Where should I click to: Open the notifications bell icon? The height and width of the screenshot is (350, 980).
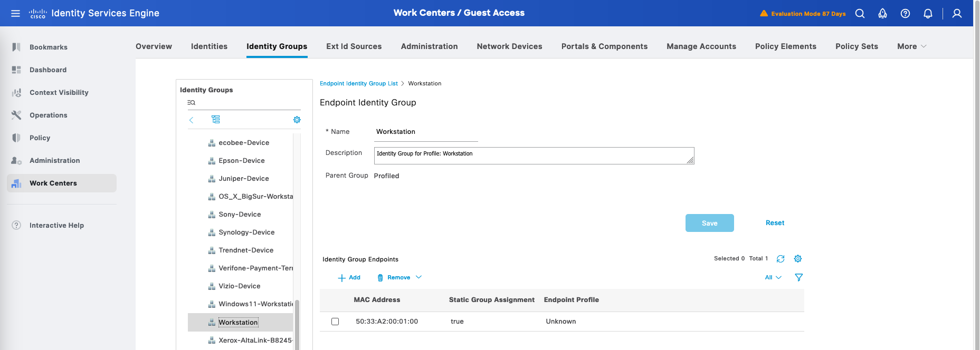(928, 14)
